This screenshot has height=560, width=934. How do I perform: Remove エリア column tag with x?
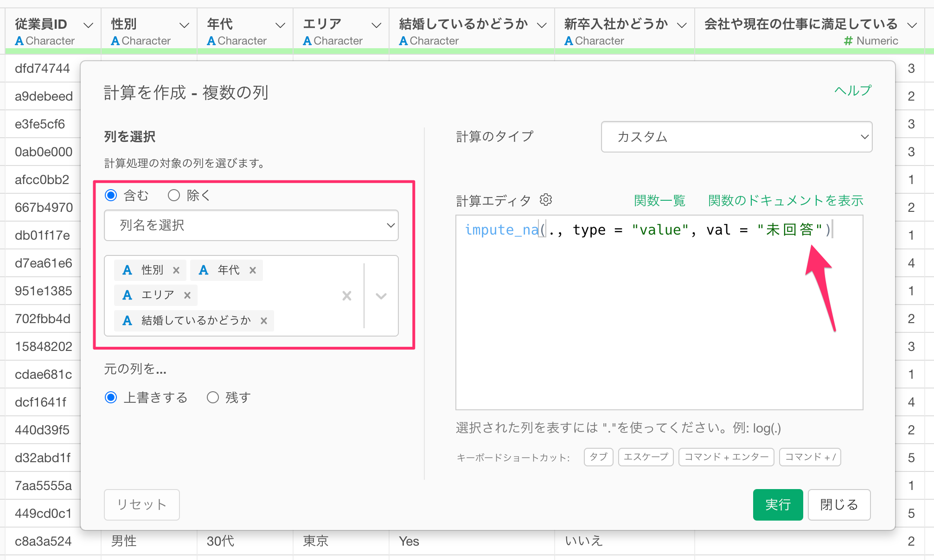click(187, 295)
